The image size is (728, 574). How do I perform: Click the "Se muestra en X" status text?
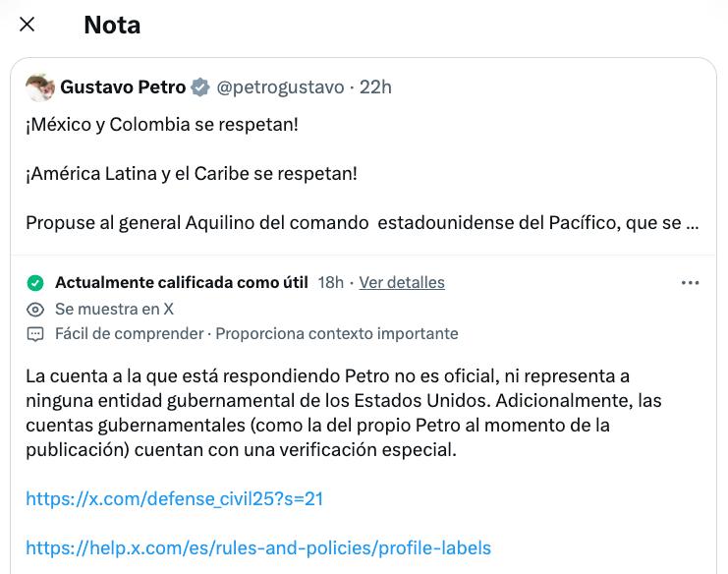coord(114,309)
